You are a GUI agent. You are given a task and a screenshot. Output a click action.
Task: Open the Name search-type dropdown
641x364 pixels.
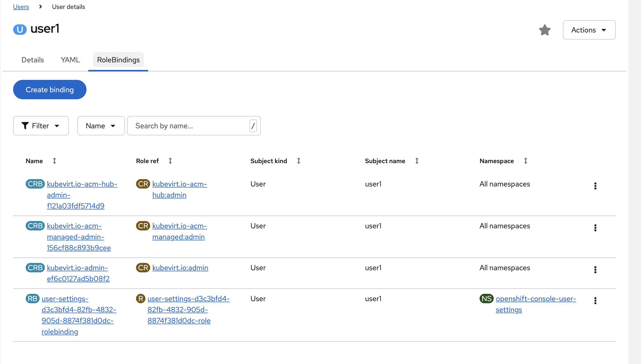(x=101, y=126)
